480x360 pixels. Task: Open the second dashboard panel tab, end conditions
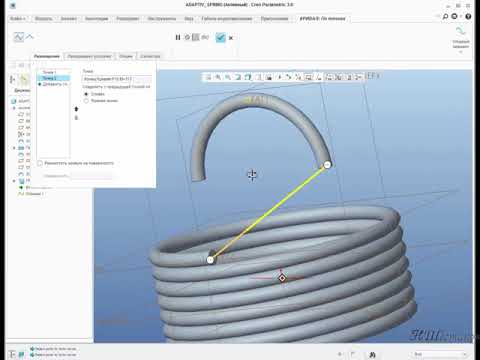[x=89, y=56]
